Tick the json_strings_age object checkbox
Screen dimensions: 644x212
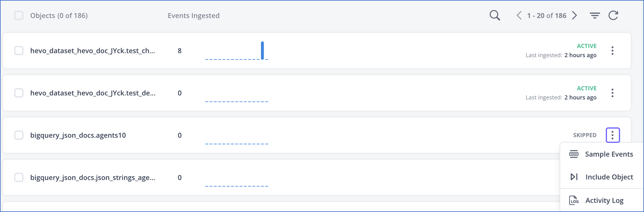pyautogui.click(x=19, y=177)
